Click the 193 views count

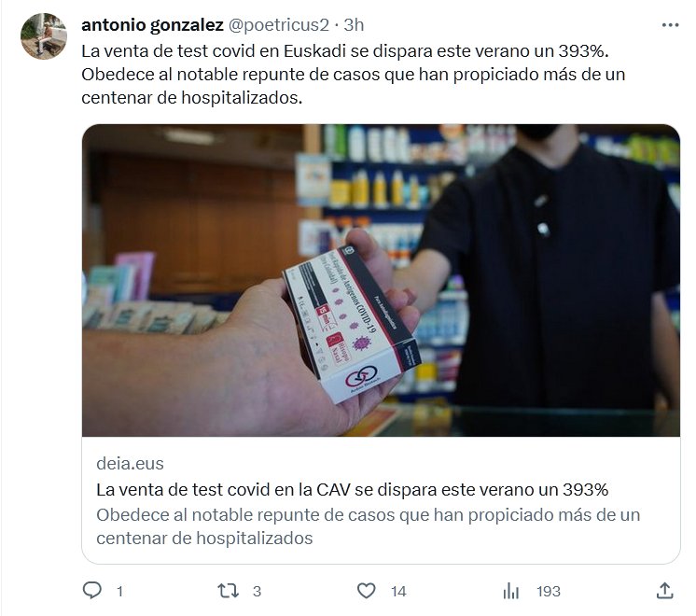(x=549, y=592)
